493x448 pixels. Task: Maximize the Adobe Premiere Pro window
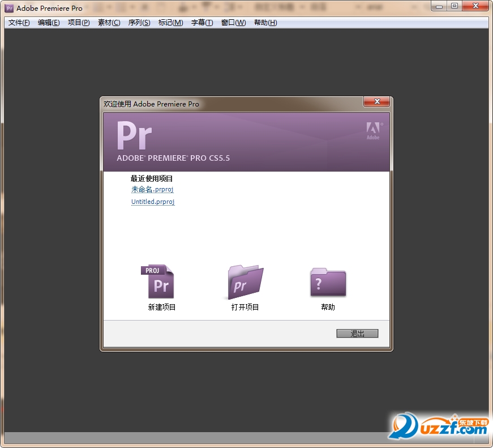(x=455, y=6)
